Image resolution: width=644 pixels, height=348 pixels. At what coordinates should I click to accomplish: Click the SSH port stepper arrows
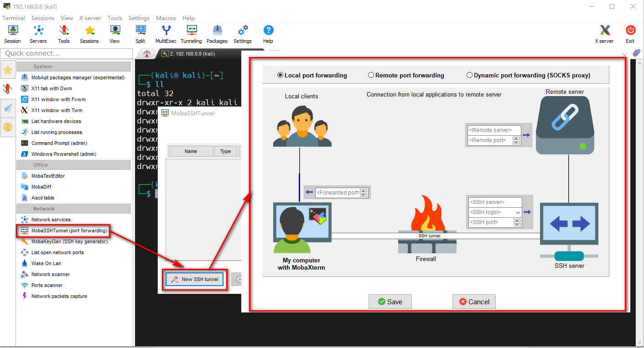coord(516,222)
